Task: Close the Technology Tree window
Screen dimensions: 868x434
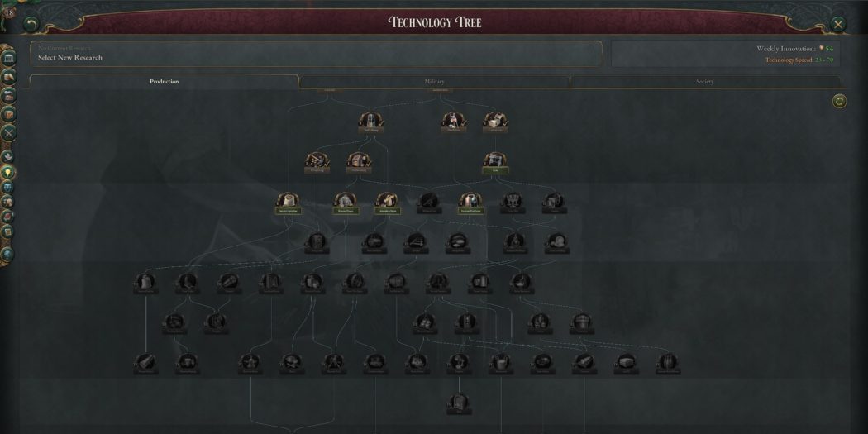Action: coord(838,24)
